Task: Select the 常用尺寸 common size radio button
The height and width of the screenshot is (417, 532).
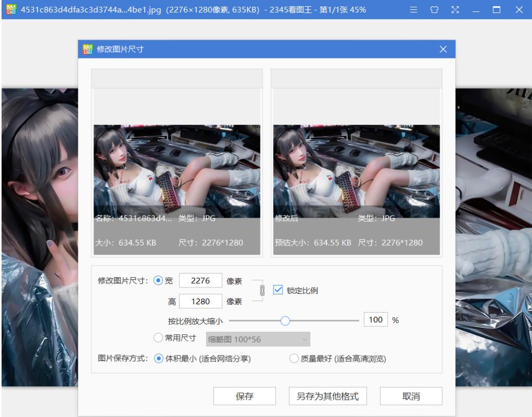Action: point(159,339)
